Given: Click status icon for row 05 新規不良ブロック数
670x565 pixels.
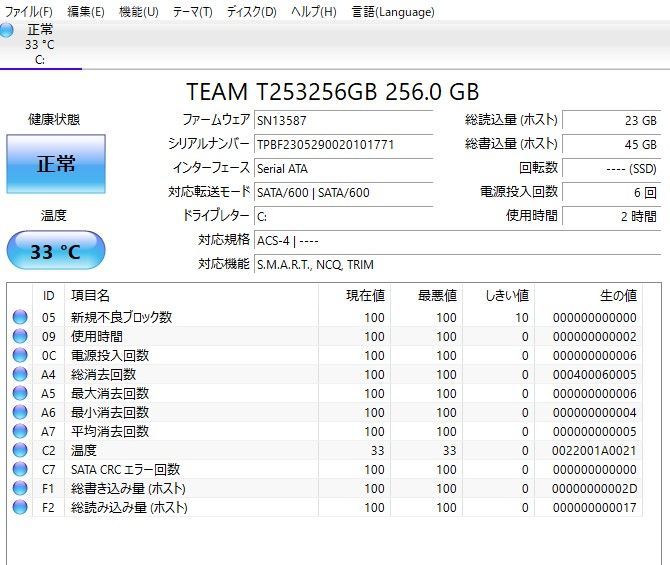Looking at the screenshot, I should coord(20,317).
